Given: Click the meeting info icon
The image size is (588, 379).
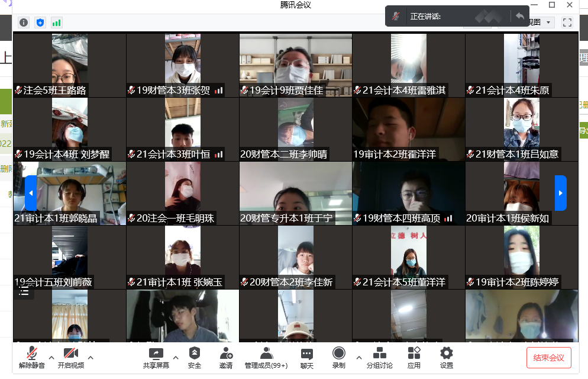Looking at the screenshot, I should point(24,23).
